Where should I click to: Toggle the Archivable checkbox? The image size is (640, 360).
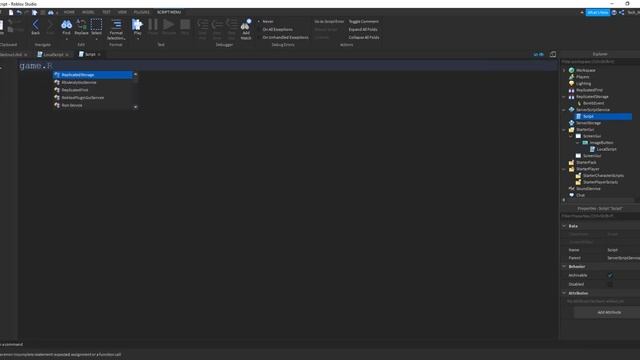coord(610,276)
